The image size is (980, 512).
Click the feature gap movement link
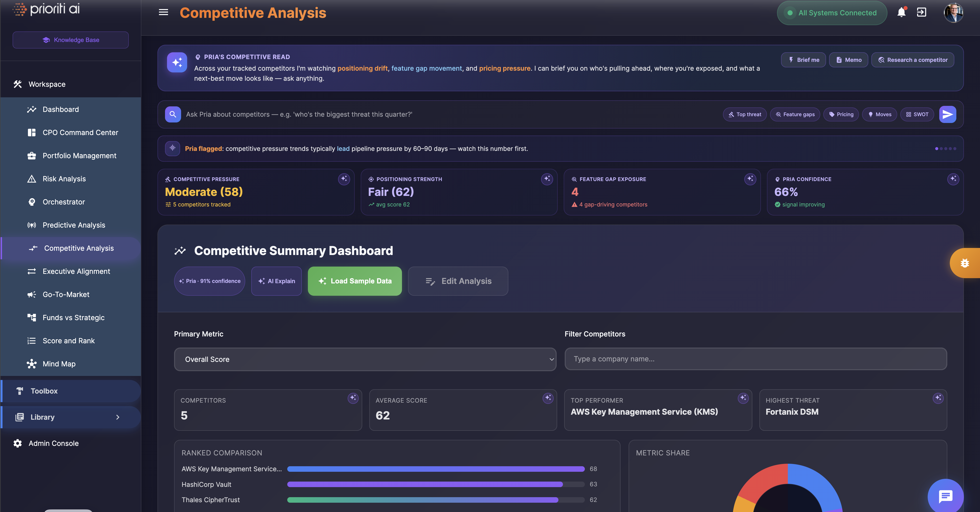[426, 68]
